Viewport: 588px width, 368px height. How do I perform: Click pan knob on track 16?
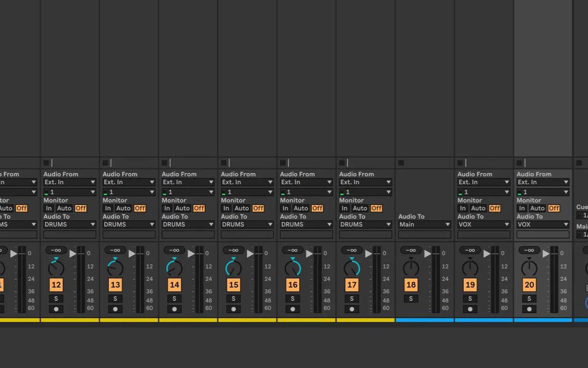pyautogui.click(x=293, y=268)
